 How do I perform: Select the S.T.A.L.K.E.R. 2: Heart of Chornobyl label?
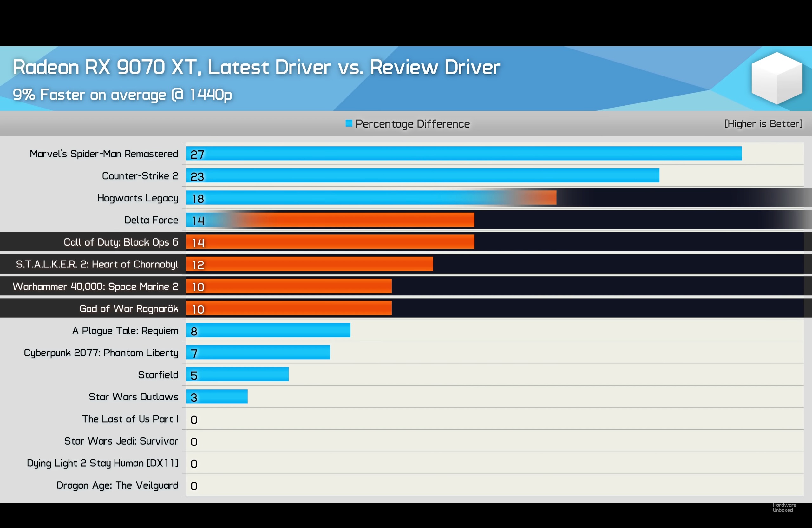97,265
